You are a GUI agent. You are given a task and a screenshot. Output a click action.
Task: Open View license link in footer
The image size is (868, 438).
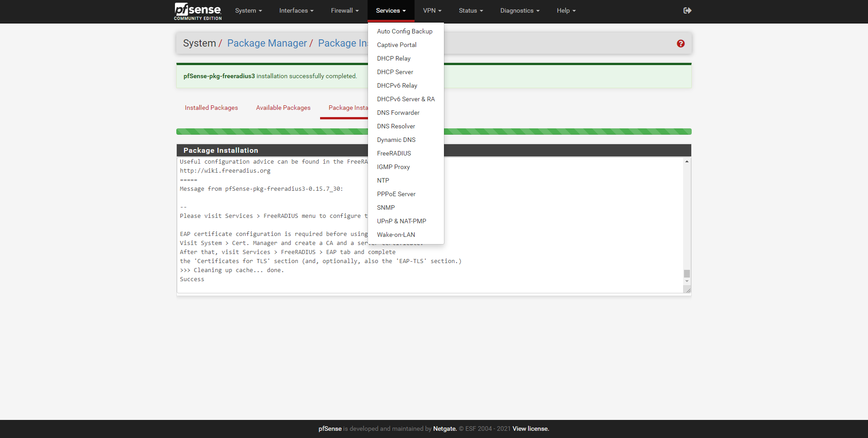tap(531, 429)
